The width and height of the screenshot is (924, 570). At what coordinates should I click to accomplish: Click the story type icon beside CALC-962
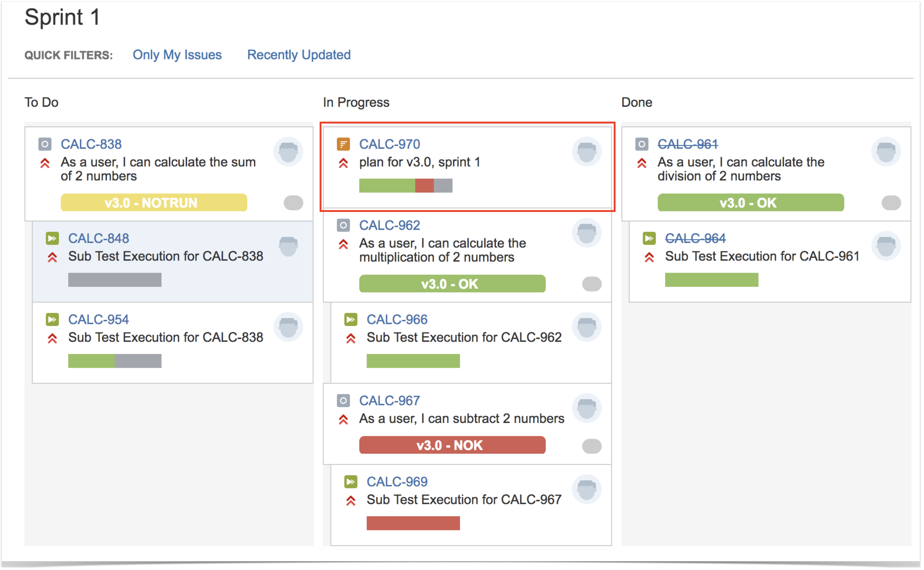(343, 225)
